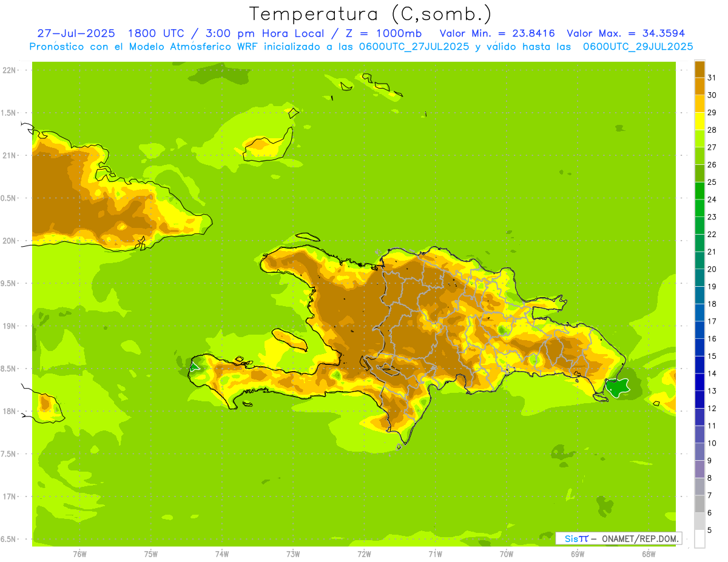This screenshot has height=562, width=728.
Task: Click the '8.5N' latitude label
Action: pyautogui.click(x=9, y=369)
